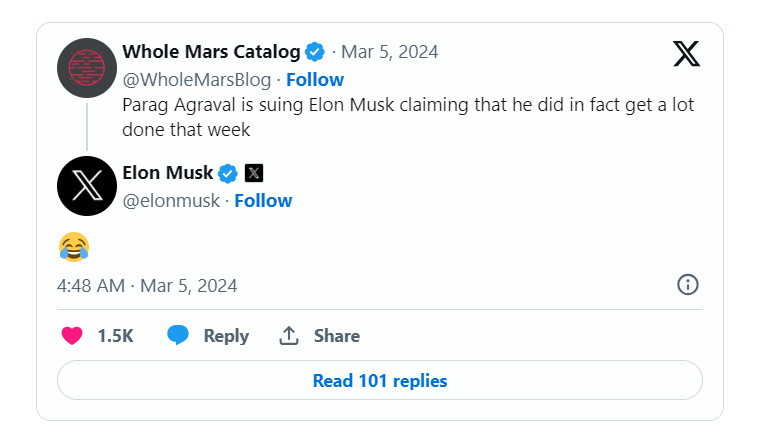This screenshot has width=758, height=438.
Task: Open the tweet info circle icon
Action: [687, 285]
